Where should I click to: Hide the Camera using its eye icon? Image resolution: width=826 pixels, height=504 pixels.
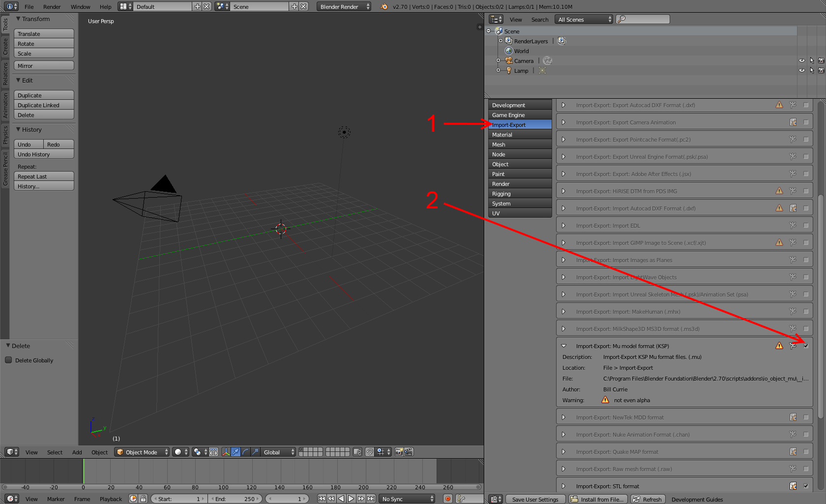802,61
